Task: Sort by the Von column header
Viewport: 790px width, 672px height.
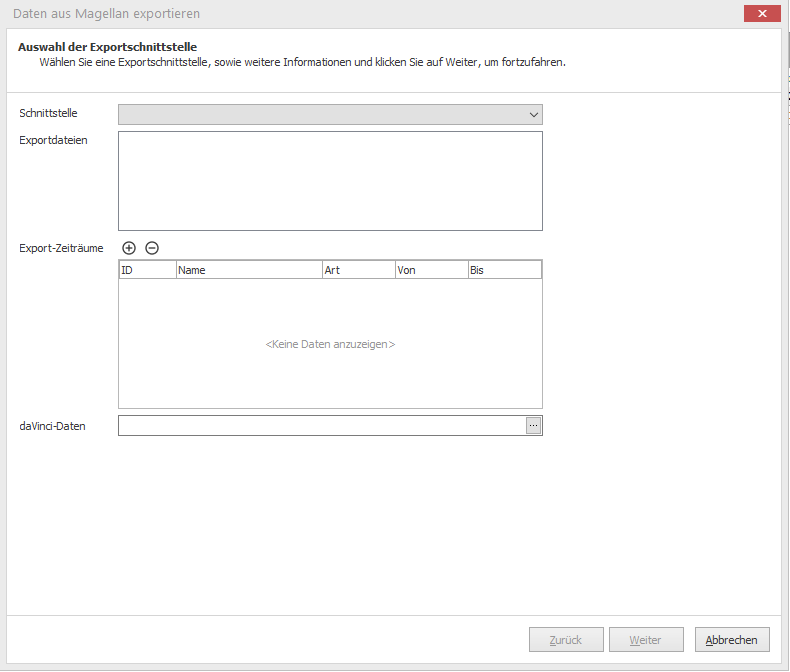Action: (x=430, y=270)
